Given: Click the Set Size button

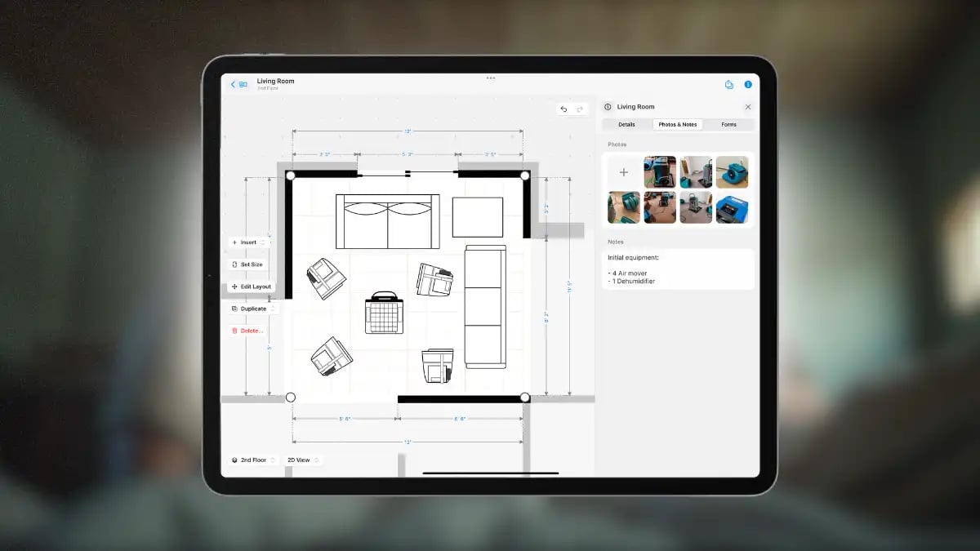Looking at the screenshot, I should click(x=247, y=264).
